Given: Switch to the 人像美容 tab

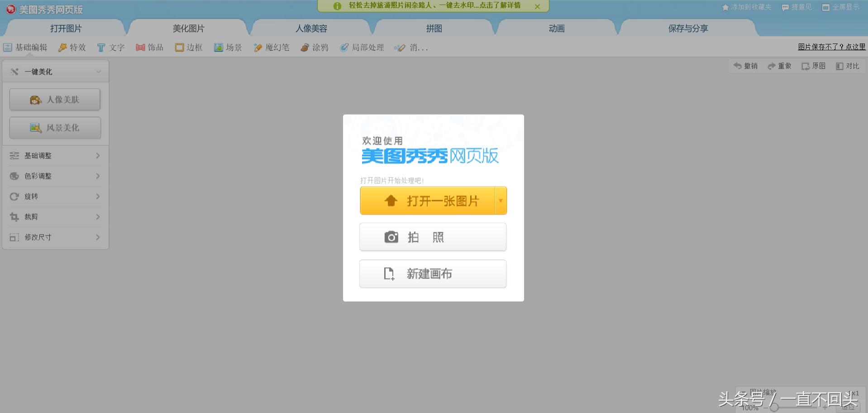Looking at the screenshot, I should pyautogui.click(x=311, y=28).
